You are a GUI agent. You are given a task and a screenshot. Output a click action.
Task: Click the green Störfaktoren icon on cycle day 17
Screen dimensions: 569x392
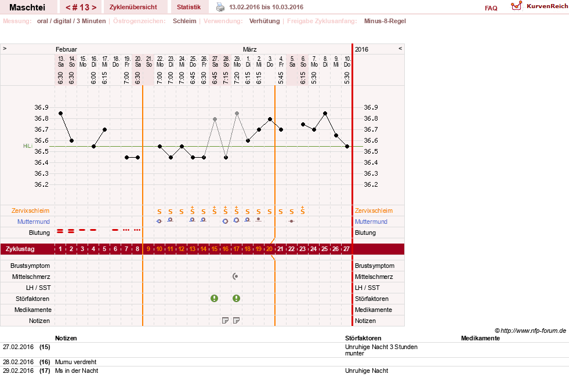click(x=236, y=299)
